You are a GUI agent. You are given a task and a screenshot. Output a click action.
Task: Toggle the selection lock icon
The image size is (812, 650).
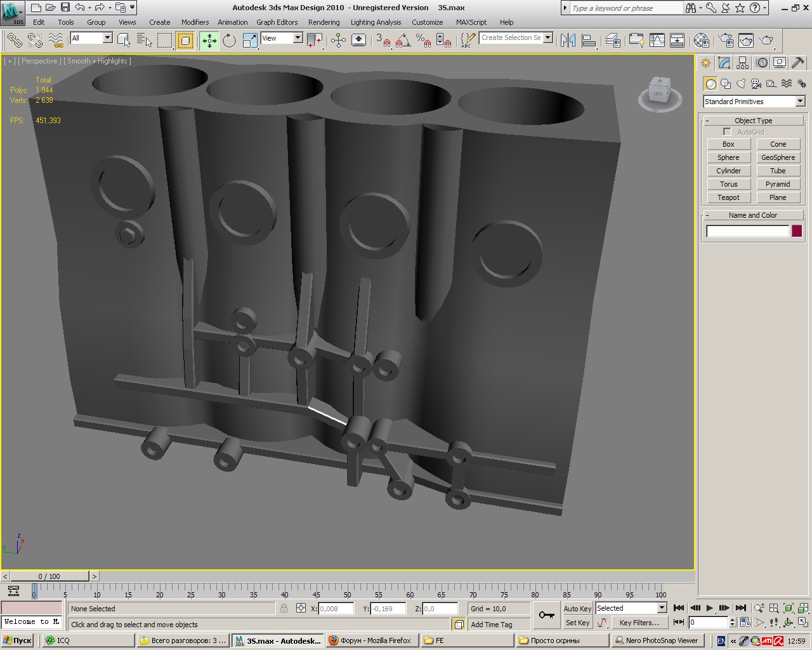(x=284, y=609)
